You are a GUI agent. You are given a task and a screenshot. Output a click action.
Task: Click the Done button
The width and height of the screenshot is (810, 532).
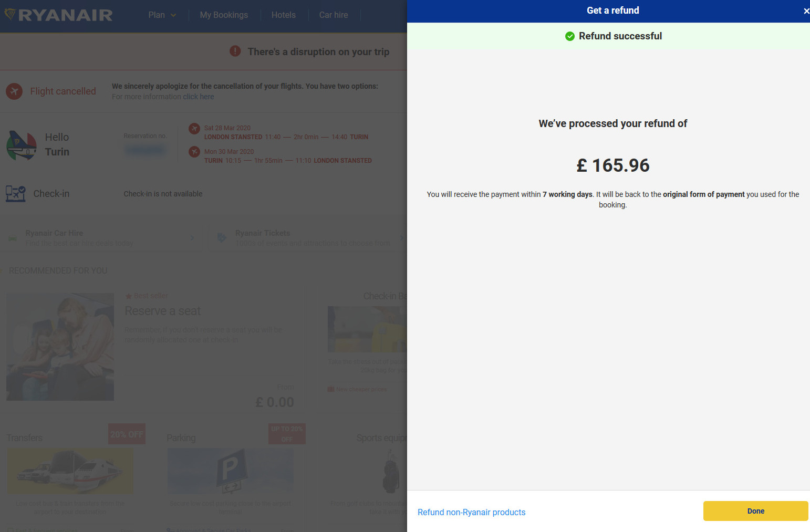tap(755, 511)
